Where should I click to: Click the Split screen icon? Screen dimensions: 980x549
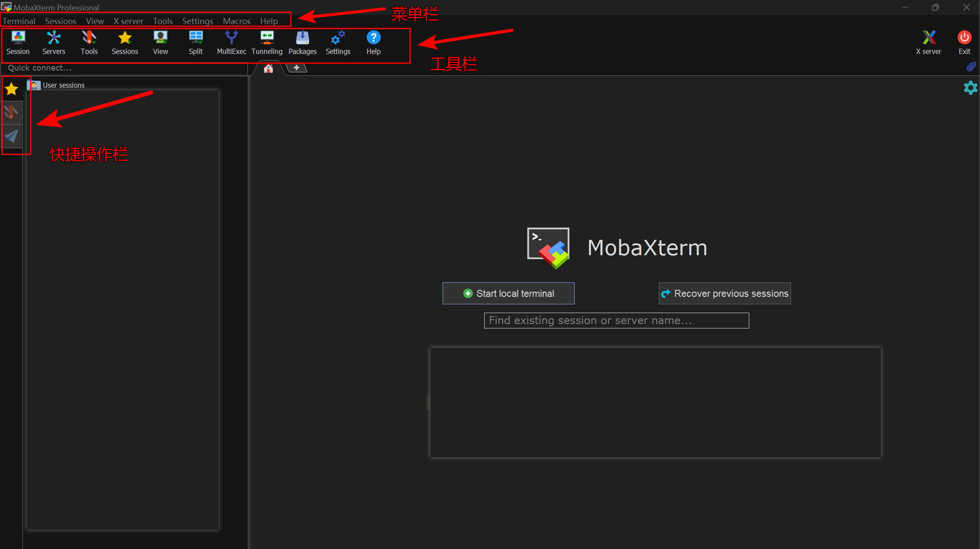pyautogui.click(x=196, y=43)
